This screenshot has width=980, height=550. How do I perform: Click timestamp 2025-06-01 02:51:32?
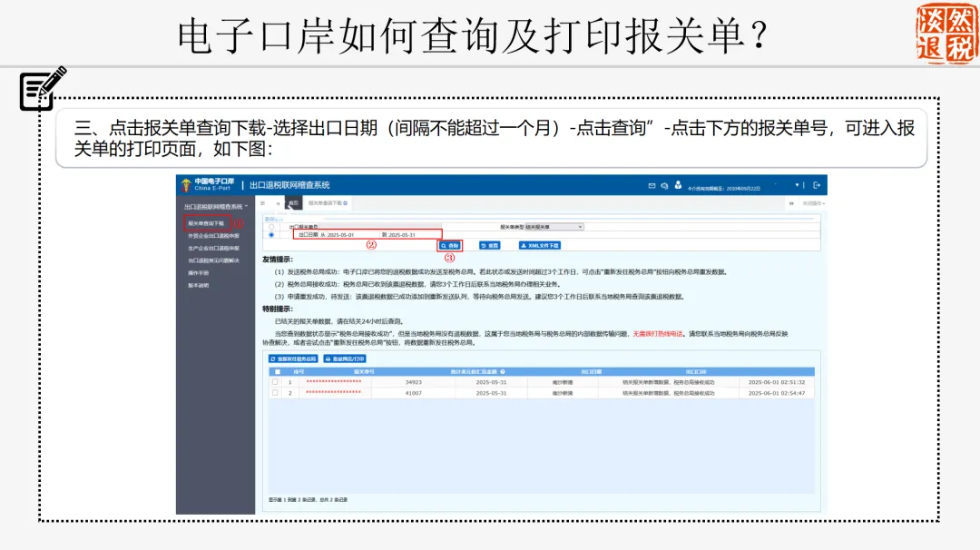(777, 382)
